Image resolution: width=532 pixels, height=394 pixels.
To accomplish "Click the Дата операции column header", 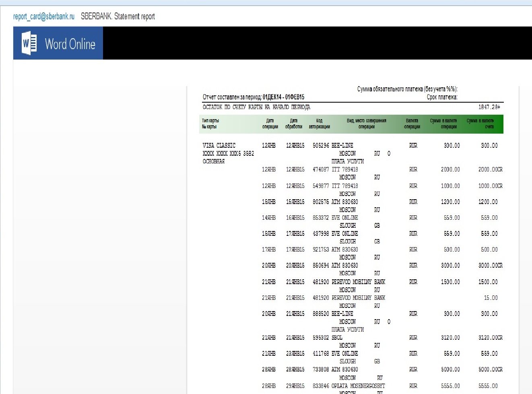I will click(270, 124).
